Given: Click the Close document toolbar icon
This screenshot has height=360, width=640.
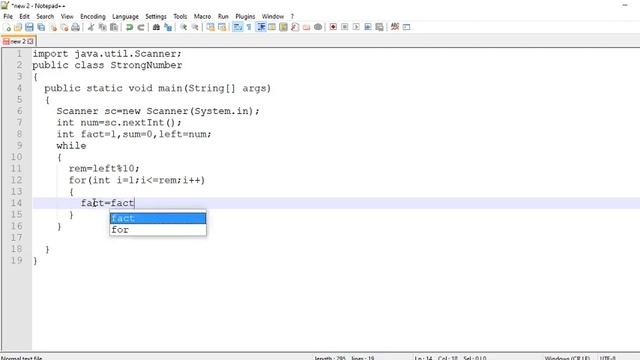Looking at the screenshot, I should point(53,27).
